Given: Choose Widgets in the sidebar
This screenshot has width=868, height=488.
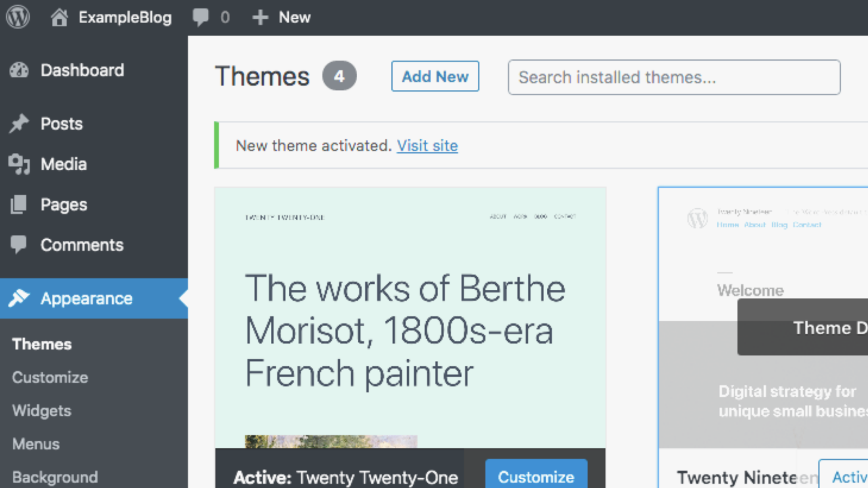Looking at the screenshot, I should pos(42,410).
